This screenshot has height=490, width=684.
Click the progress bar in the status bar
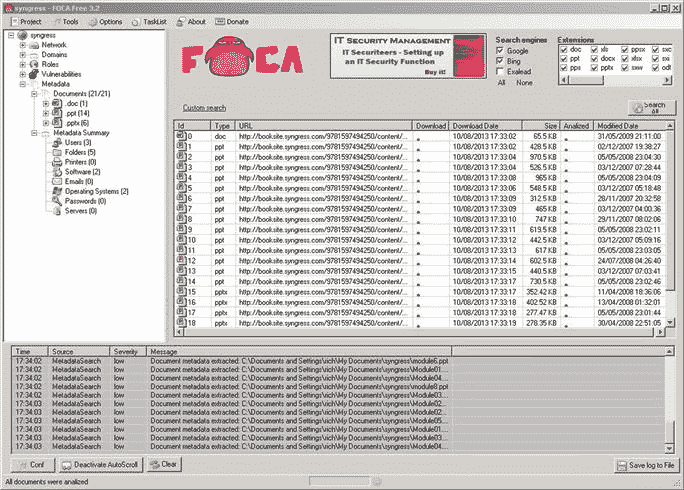pos(340,481)
